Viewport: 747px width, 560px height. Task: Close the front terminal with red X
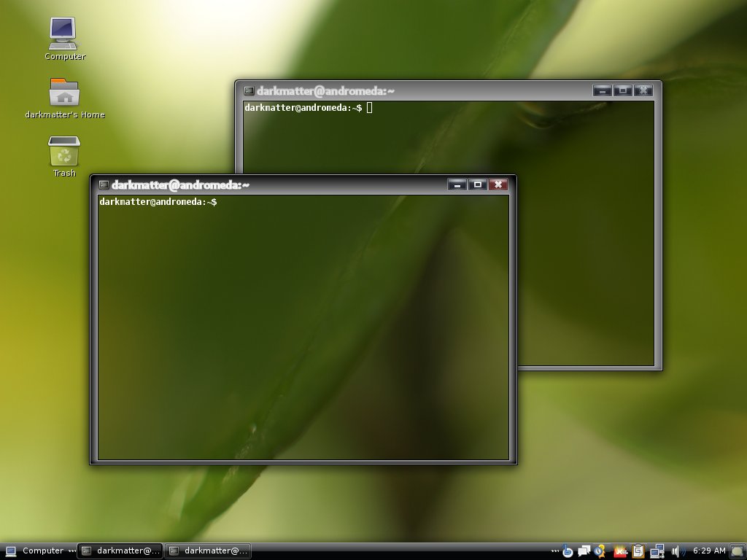(x=498, y=184)
